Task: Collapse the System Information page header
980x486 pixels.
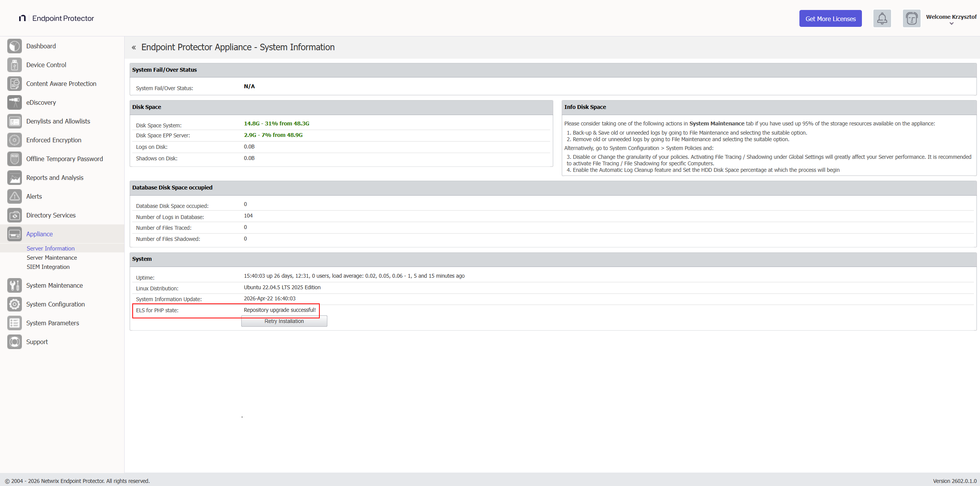Action: pos(134,47)
